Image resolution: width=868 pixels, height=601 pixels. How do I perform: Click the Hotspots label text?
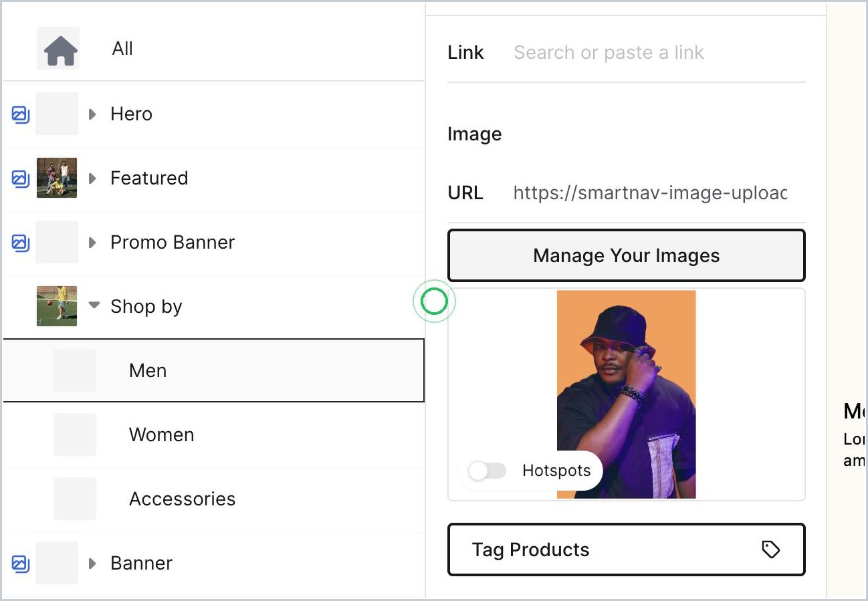coord(556,471)
